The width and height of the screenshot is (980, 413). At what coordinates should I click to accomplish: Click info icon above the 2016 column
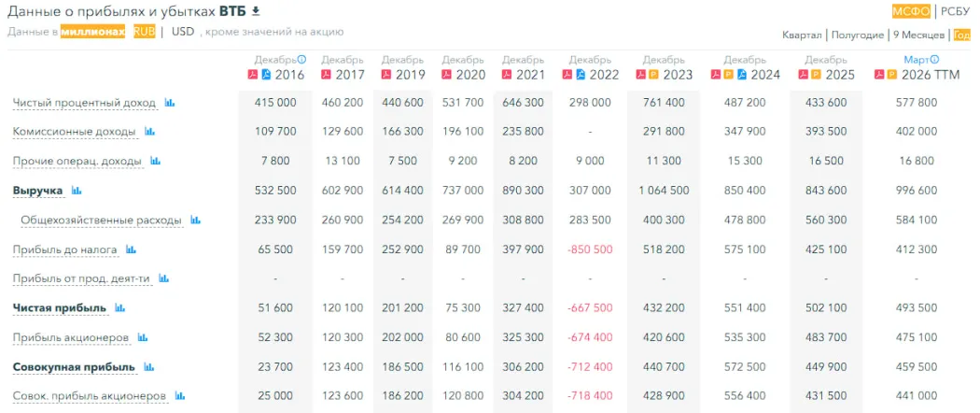[x=301, y=59]
